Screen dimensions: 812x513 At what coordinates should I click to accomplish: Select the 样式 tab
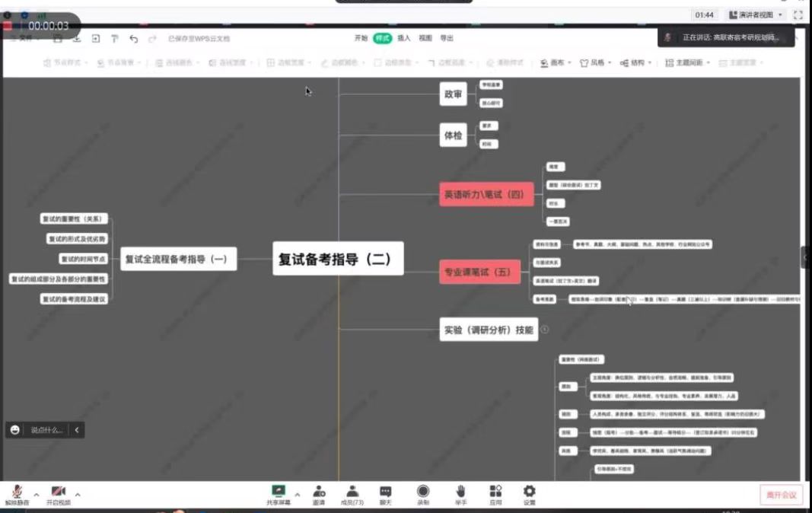382,38
